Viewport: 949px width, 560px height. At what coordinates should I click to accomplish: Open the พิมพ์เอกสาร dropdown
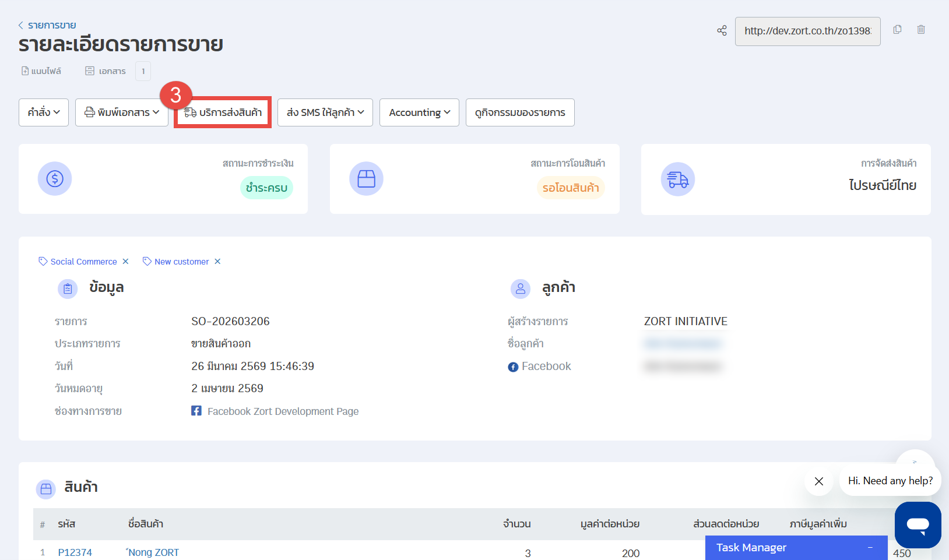tap(122, 112)
